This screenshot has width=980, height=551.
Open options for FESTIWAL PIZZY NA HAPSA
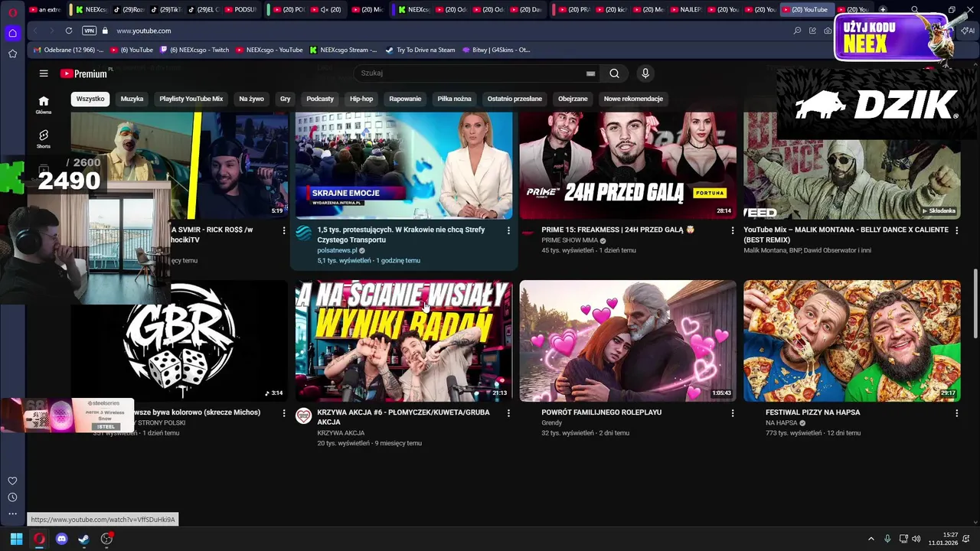[x=956, y=413]
